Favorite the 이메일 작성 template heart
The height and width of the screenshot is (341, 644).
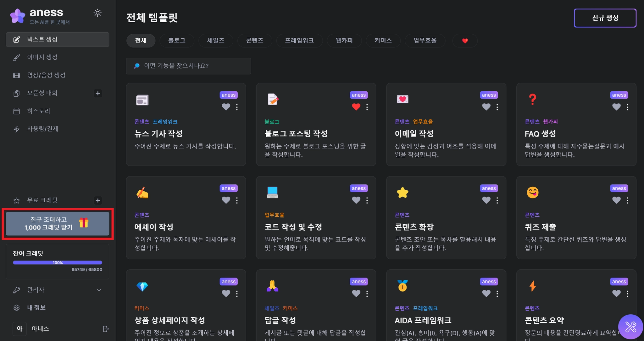coord(486,107)
